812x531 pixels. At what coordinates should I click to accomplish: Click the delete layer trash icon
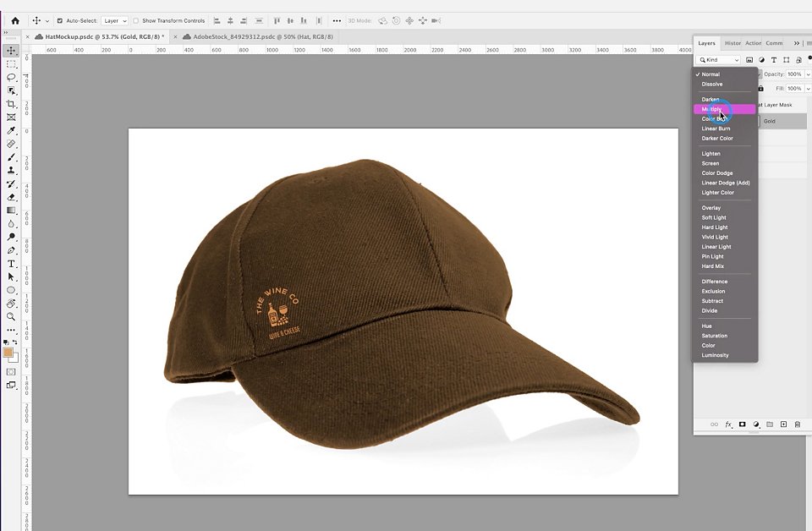798,424
